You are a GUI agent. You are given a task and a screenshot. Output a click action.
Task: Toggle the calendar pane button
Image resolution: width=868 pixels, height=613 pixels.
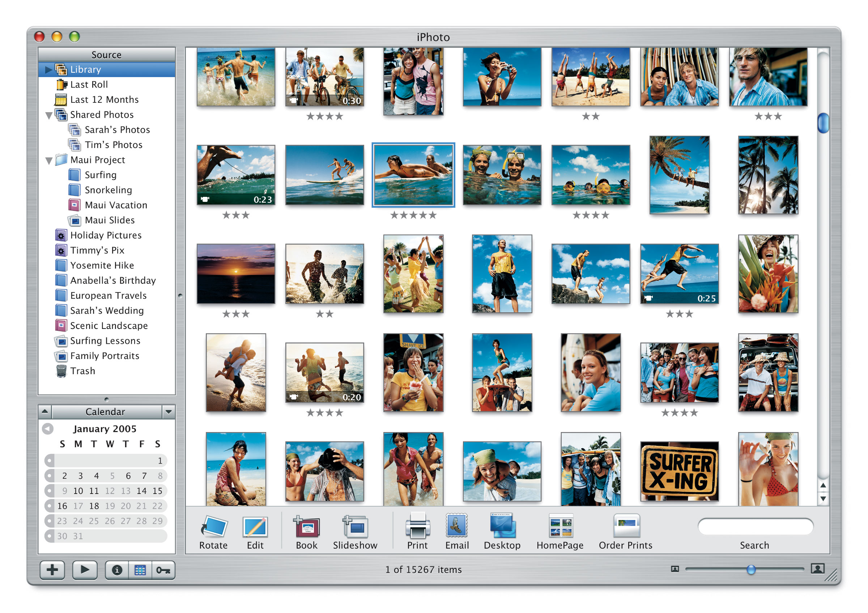140,570
